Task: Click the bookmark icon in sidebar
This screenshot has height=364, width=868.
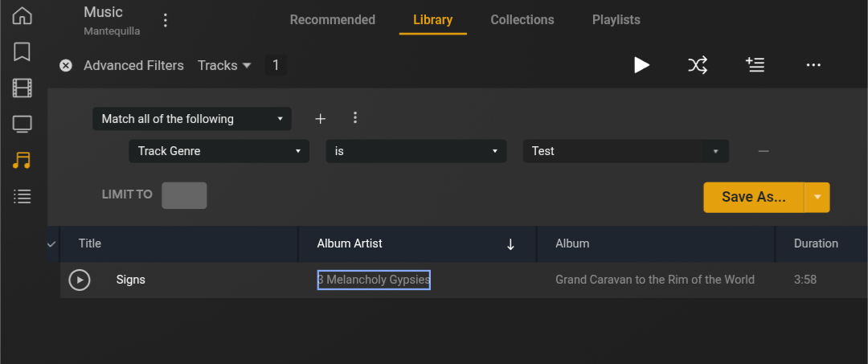Action: coord(23,52)
